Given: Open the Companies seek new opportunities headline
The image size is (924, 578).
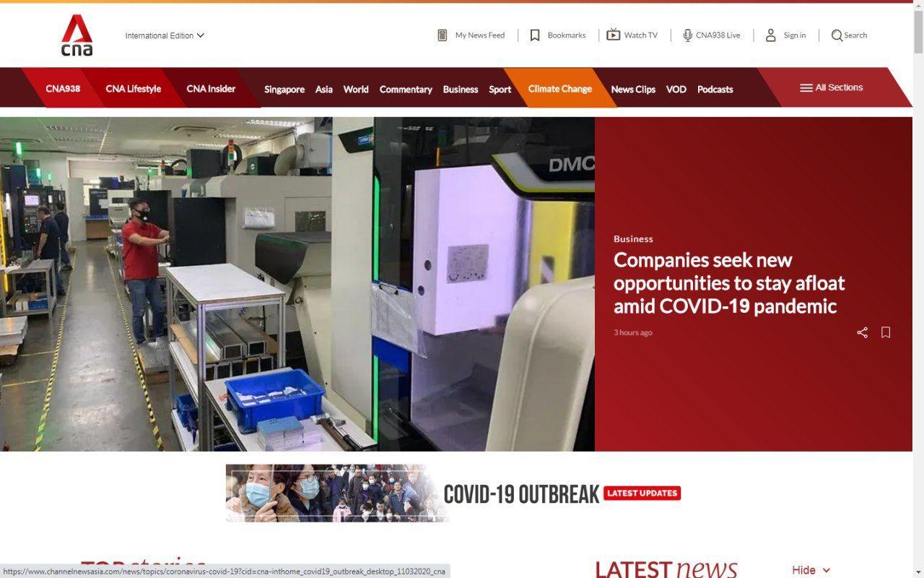Looking at the screenshot, I should pos(729,282).
